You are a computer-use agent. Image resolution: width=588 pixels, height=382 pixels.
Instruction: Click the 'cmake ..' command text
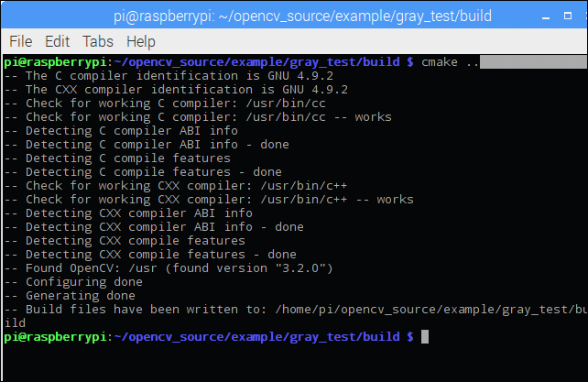click(x=450, y=62)
